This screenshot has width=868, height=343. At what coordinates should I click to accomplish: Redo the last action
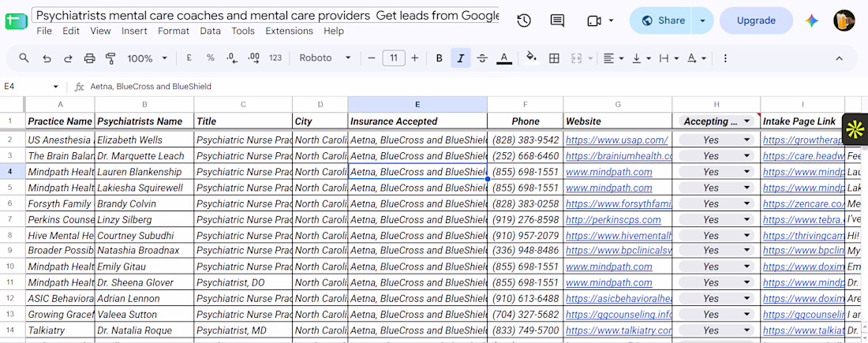(68, 58)
